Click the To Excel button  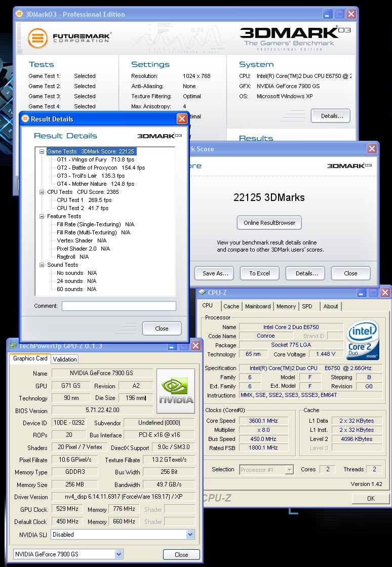pyautogui.click(x=260, y=273)
